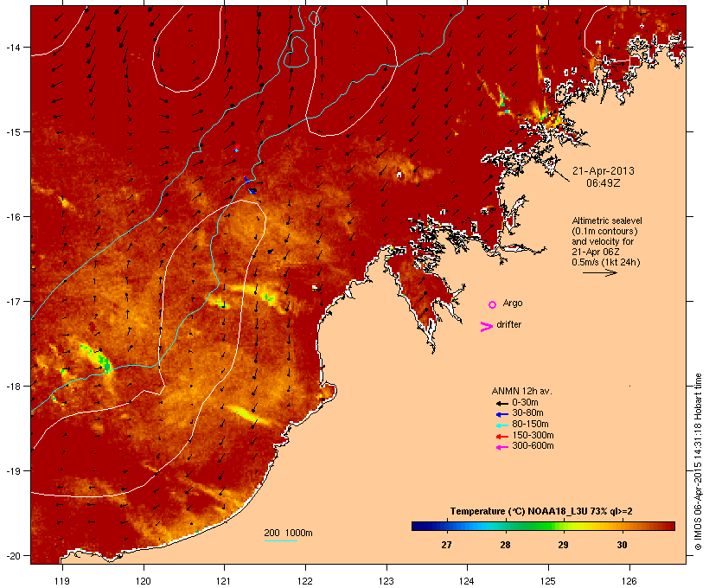Click the 21-Apr-2013 date label

pyautogui.click(x=604, y=171)
